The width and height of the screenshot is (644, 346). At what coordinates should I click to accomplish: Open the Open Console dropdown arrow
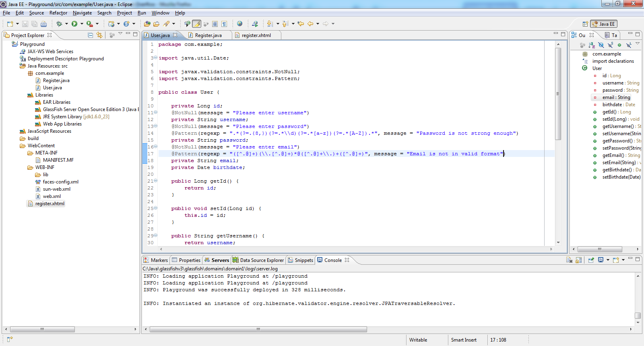click(623, 260)
